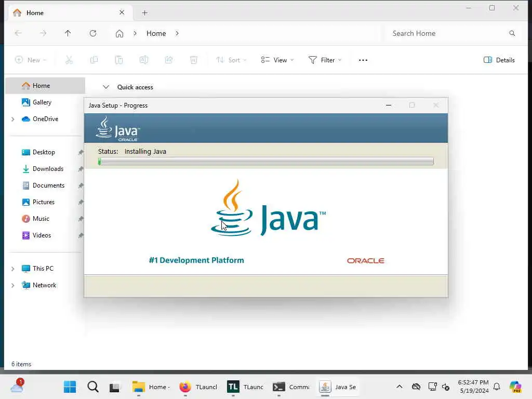Open the View dropdown

pos(277,60)
